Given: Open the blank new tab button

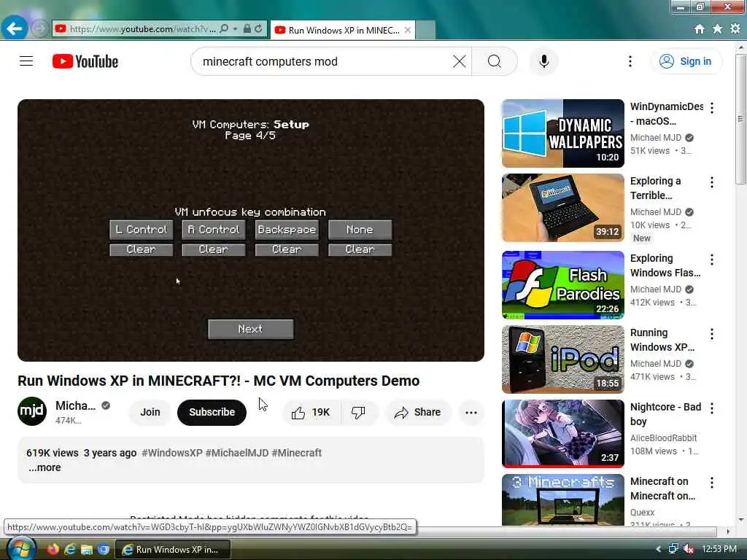Looking at the screenshot, I should click(425, 30).
